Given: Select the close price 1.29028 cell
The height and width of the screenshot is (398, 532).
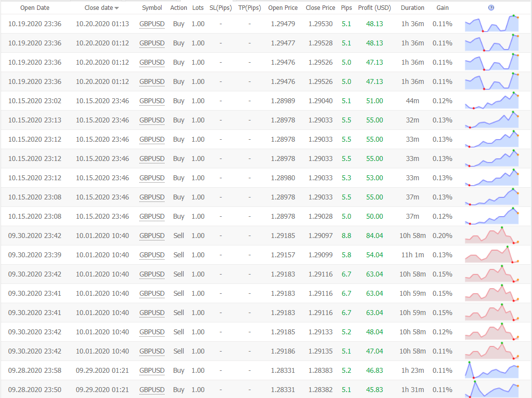Looking at the screenshot, I should coord(320,216).
